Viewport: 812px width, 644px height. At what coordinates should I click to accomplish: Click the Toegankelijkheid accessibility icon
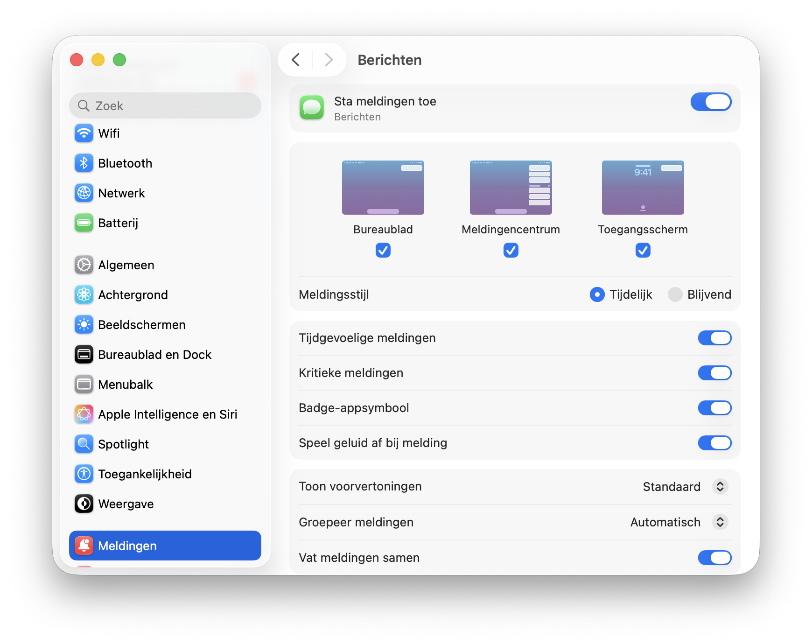click(x=84, y=474)
